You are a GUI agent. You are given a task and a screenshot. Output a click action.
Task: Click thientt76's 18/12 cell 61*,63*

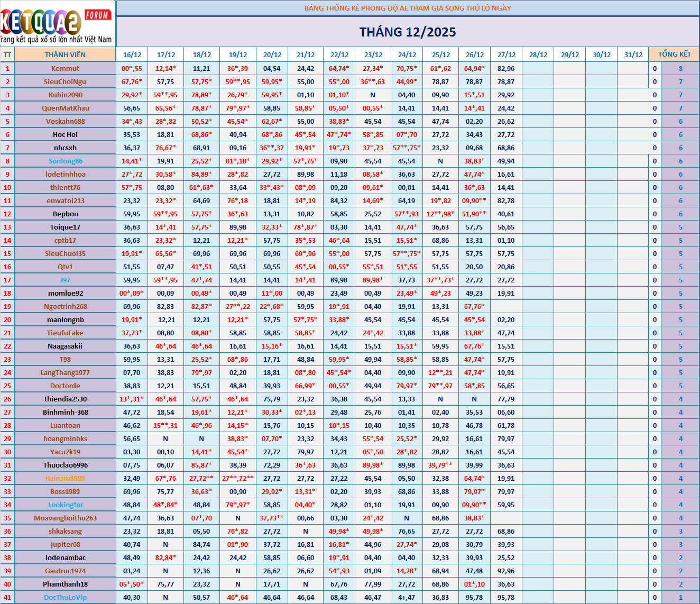click(202, 187)
